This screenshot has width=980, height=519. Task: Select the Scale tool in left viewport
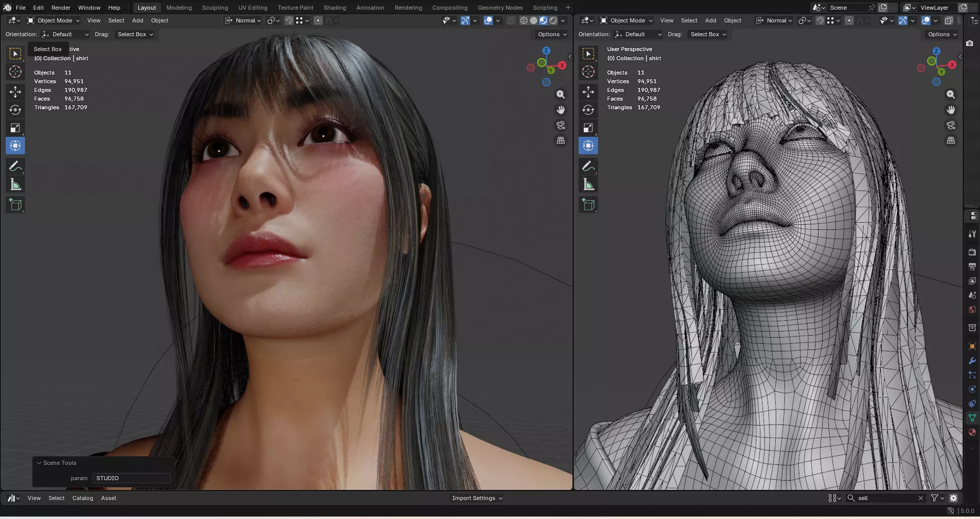tap(15, 128)
